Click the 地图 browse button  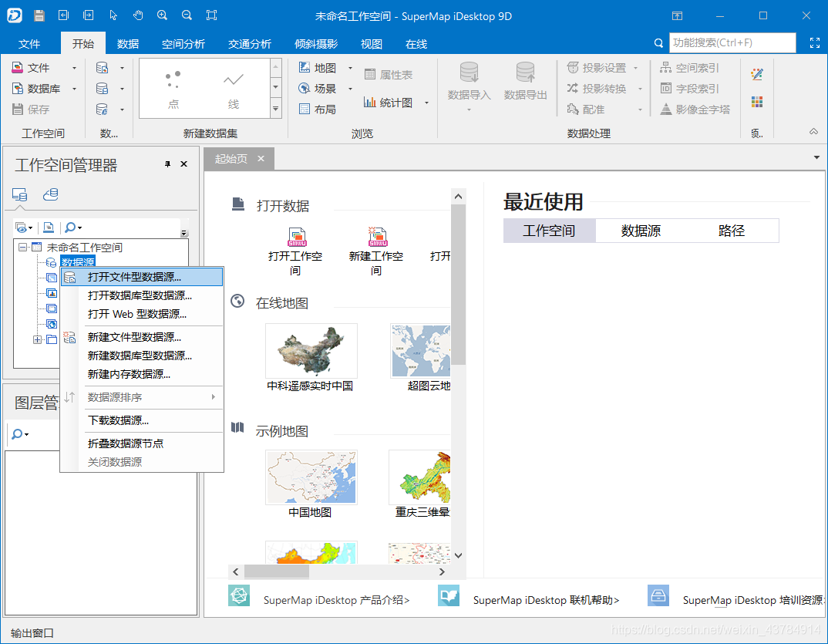coord(318,68)
